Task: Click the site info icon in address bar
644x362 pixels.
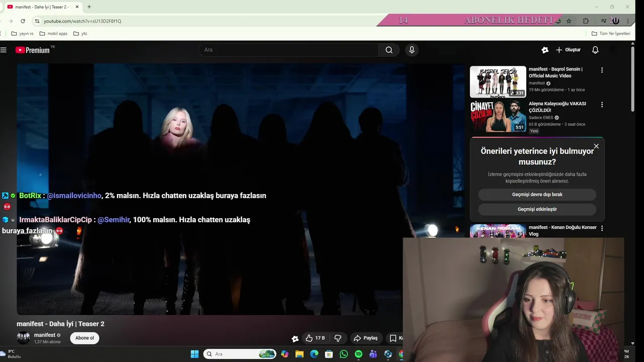Action: pyautogui.click(x=37, y=21)
